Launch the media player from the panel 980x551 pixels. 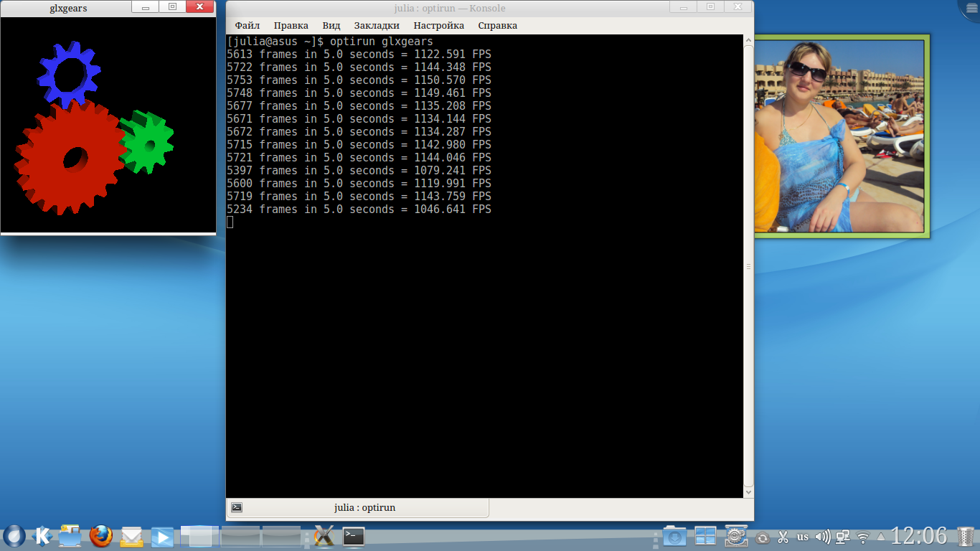(163, 536)
